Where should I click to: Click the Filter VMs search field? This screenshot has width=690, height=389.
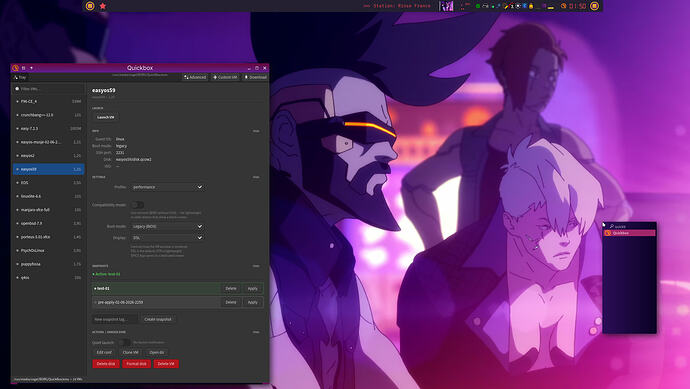[48, 88]
